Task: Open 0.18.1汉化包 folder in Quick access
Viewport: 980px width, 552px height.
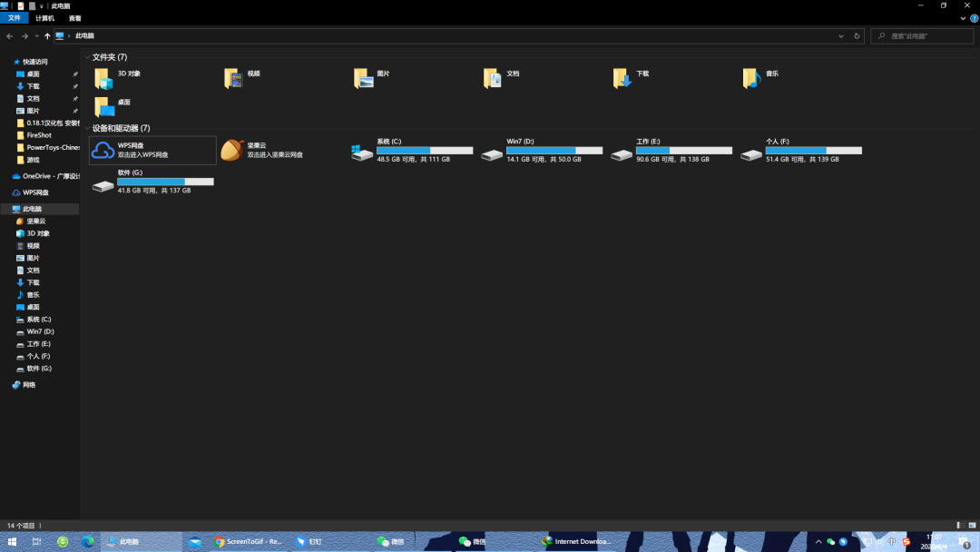Action: coord(48,123)
